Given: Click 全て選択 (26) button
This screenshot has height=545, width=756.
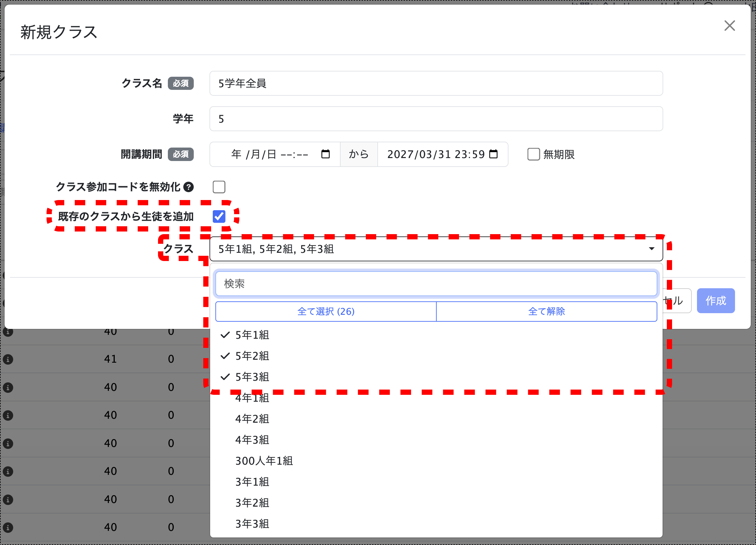Looking at the screenshot, I should click(x=326, y=311).
